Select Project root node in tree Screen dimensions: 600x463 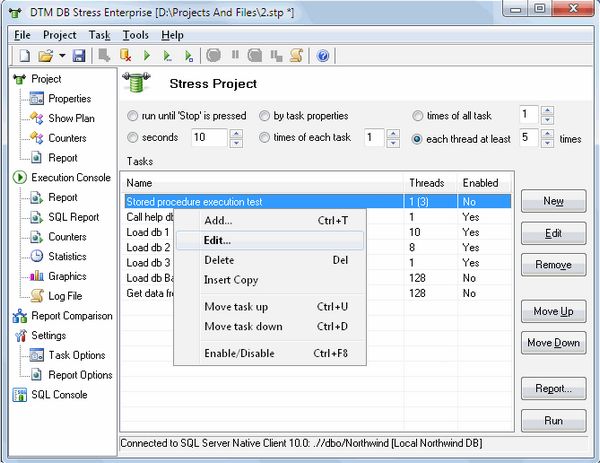pos(46,79)
